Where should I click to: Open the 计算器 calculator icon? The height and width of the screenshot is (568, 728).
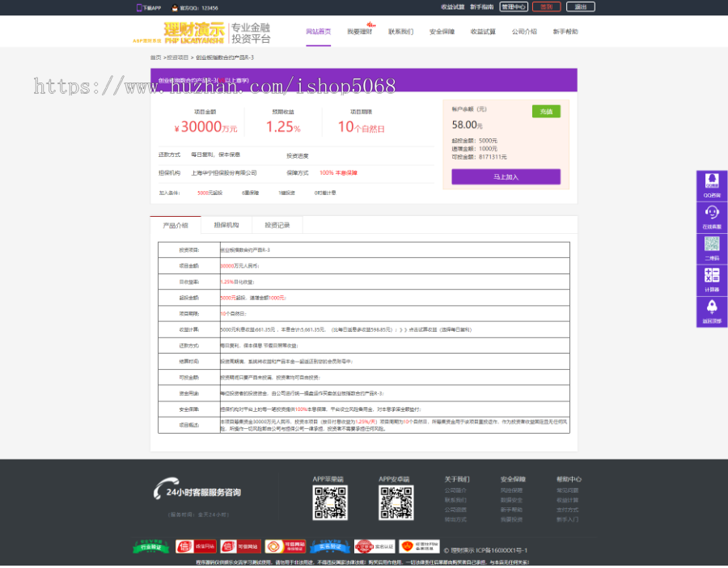(712, 277)
